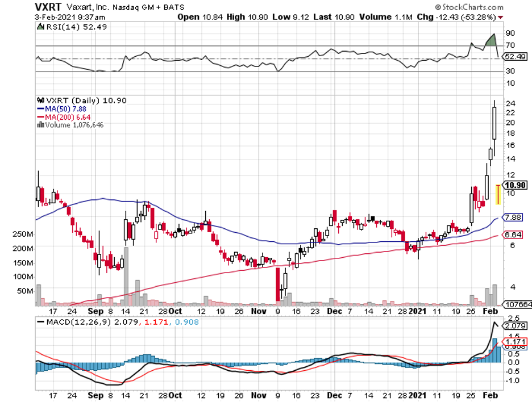Click the tallest blue MACD histogram bar
The image size is (532, 402).
(494, 350)
